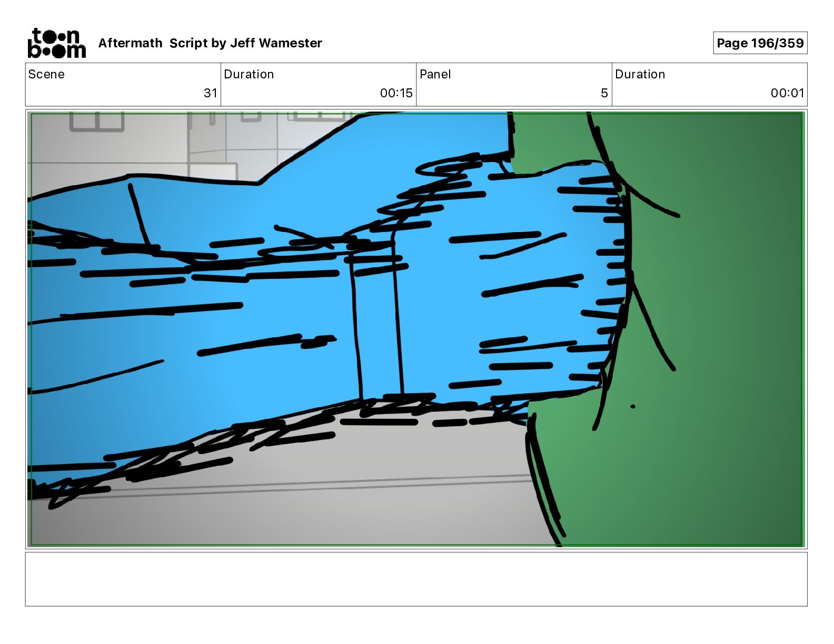Click the Panel label

[435, 74]
